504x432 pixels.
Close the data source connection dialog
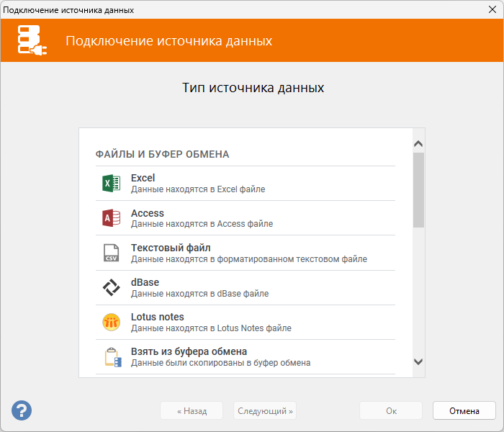pyautogui.click(x=492, y=9)
